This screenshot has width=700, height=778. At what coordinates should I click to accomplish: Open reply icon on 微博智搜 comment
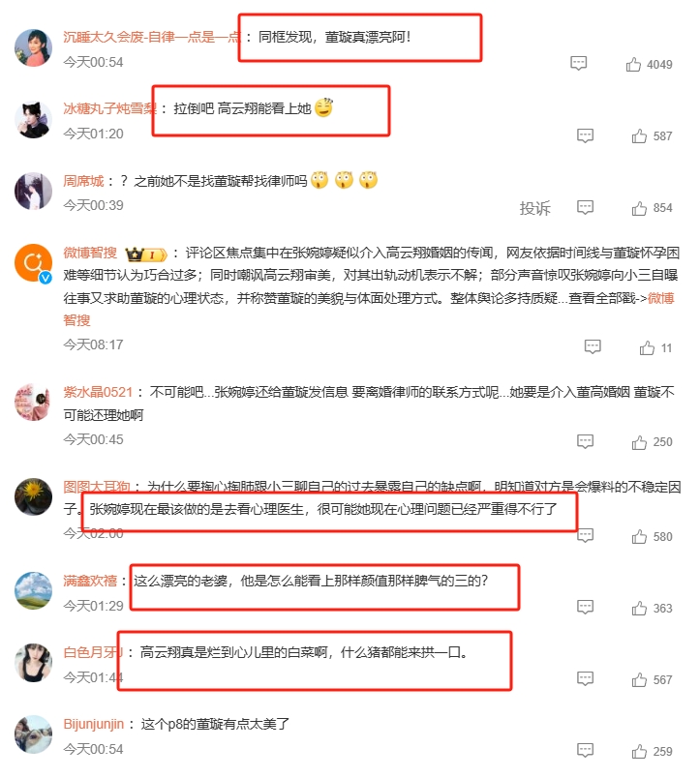593,346
